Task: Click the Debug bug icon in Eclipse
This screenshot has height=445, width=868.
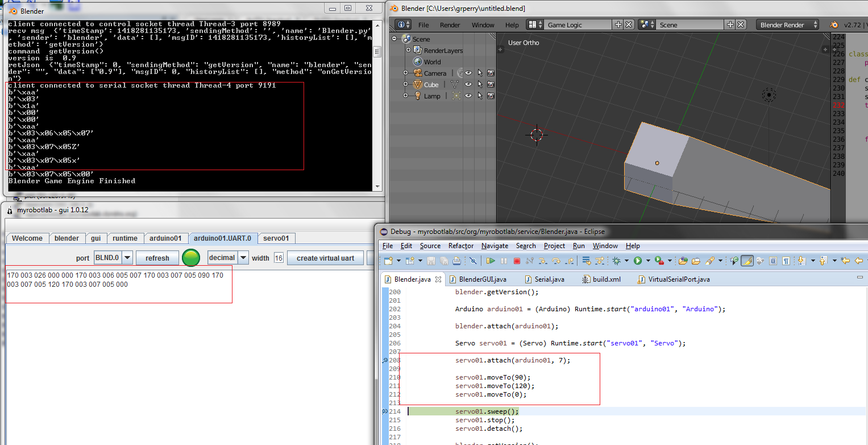Action: click(616, 261)
